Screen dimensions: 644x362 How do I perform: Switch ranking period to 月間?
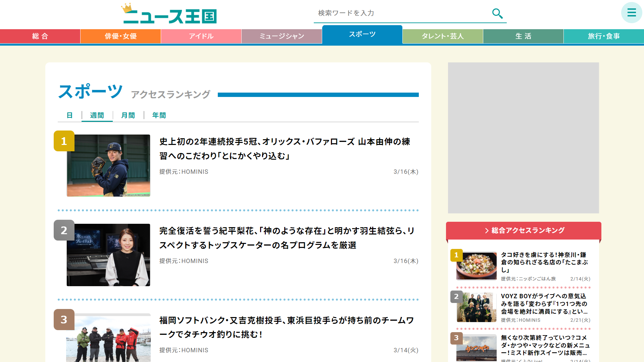coord(128,115)
